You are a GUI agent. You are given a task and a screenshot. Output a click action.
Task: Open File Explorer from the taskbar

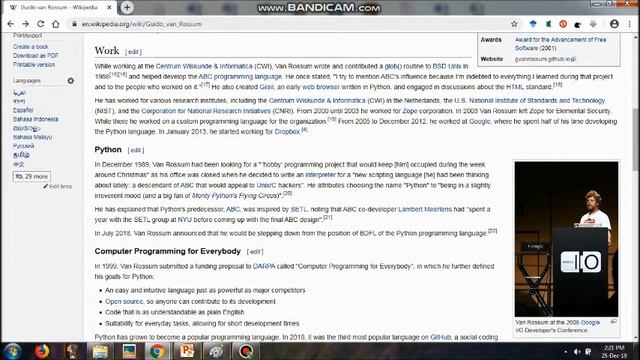pos(100,351)
